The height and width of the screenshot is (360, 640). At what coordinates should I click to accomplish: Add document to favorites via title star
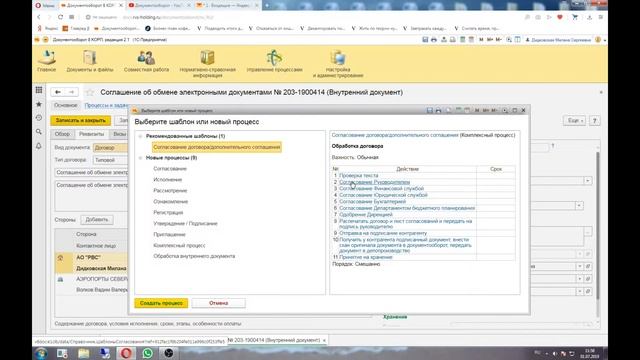[x=90, y=93]
